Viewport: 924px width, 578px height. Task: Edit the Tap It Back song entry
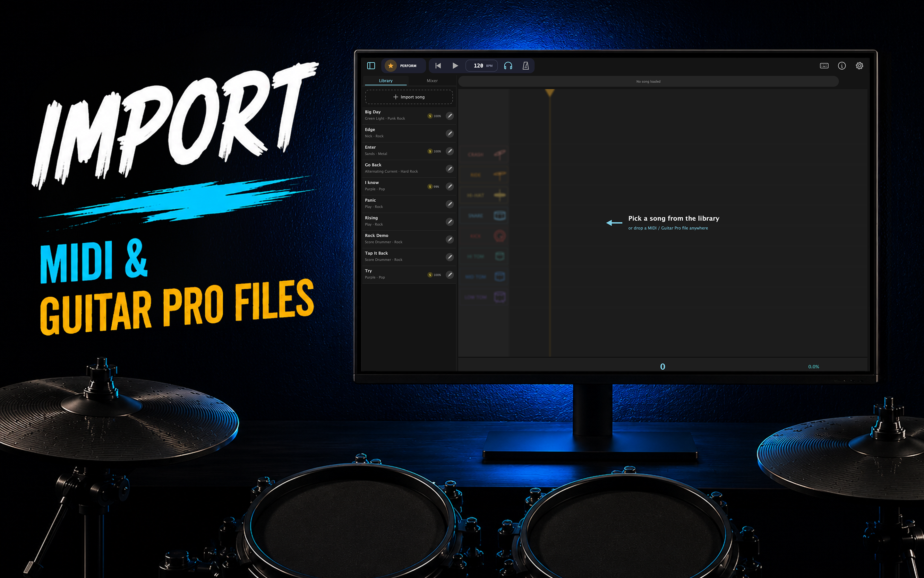click(x=450, y=257)
